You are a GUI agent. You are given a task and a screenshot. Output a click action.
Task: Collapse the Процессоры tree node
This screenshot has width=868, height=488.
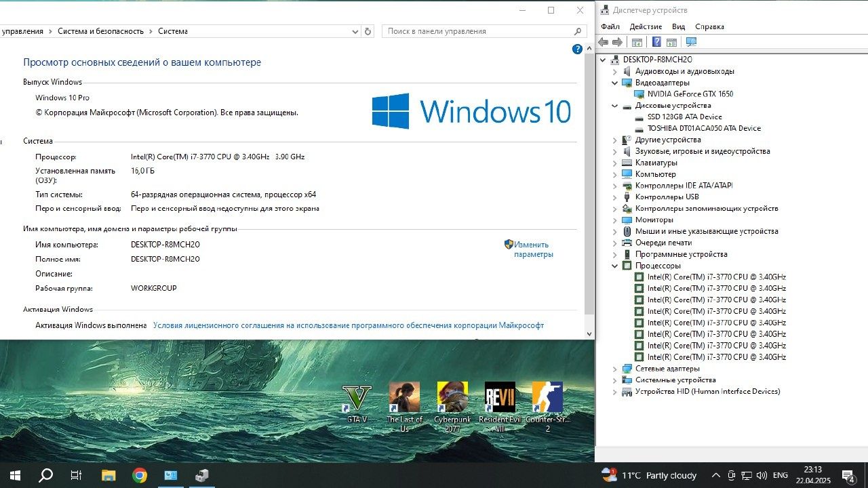pos(615,266)
